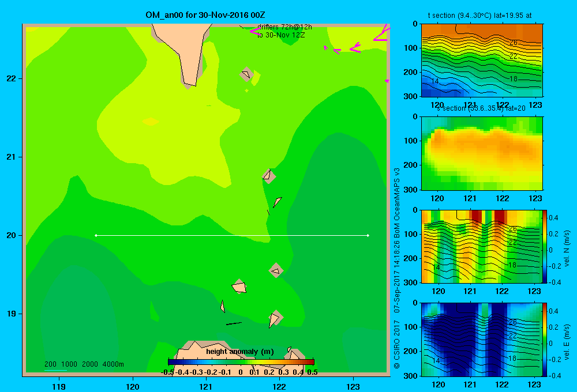Click latitude label 19 on main map
This screenshot has width=577, height=392.
tap(12, 314)
